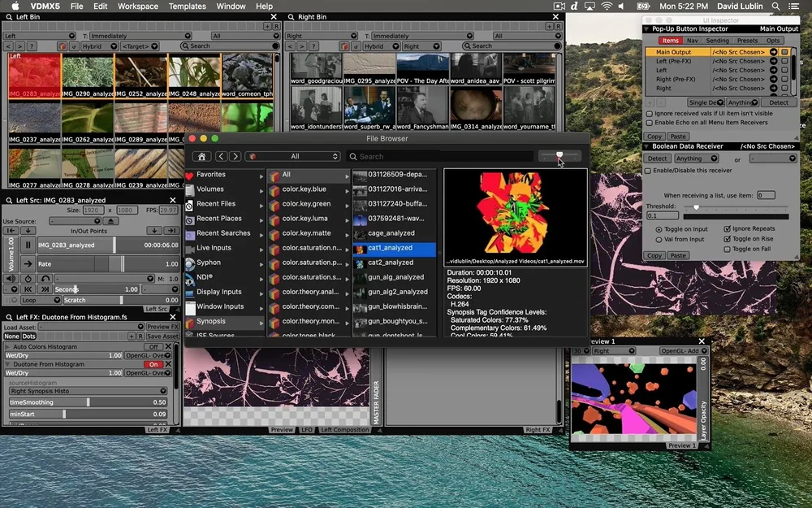Open NDI sources in File Browser
Image resolution: width=812 pixels, height=508 pixels.
(224, 277)
